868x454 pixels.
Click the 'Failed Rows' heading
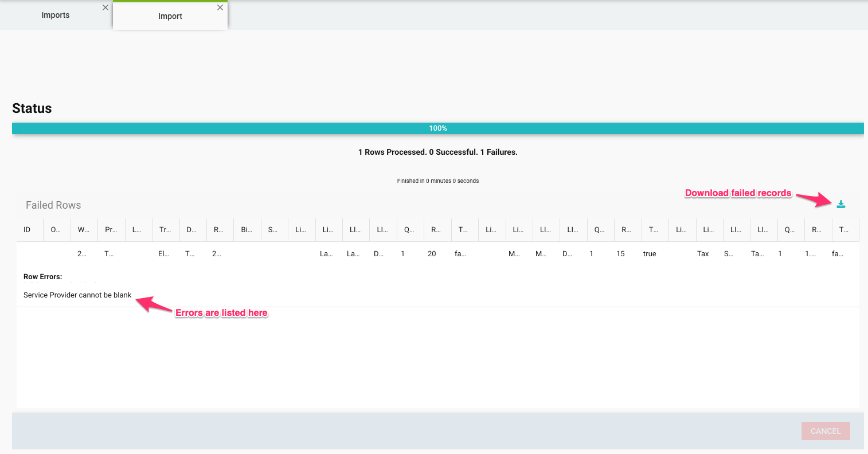click(x=53, y=205)
